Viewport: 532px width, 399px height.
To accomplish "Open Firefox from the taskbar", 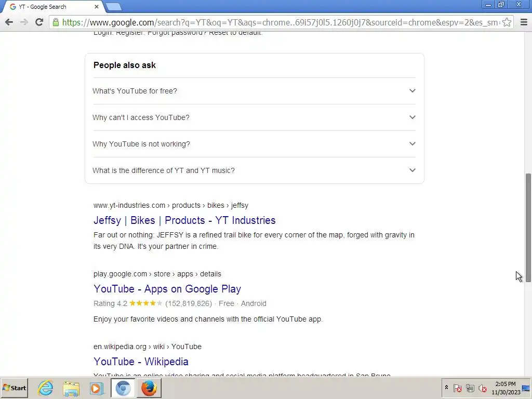I will point(149,388).
